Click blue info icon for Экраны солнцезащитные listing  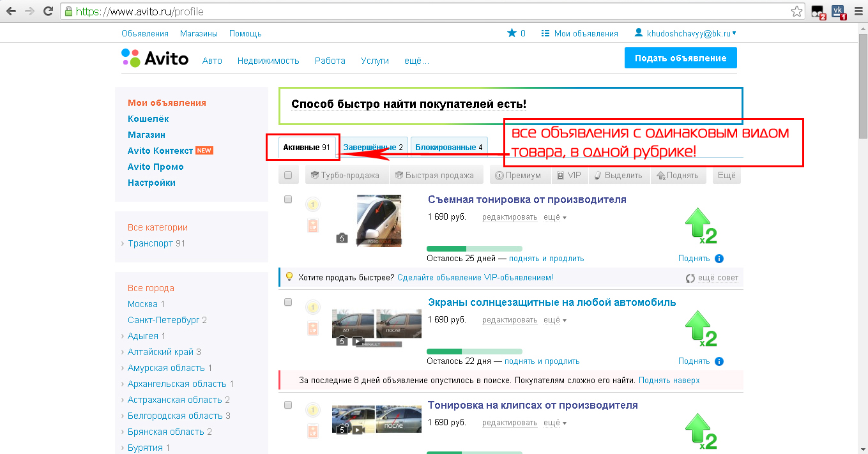pyautogui.click(x=719, y=361)
